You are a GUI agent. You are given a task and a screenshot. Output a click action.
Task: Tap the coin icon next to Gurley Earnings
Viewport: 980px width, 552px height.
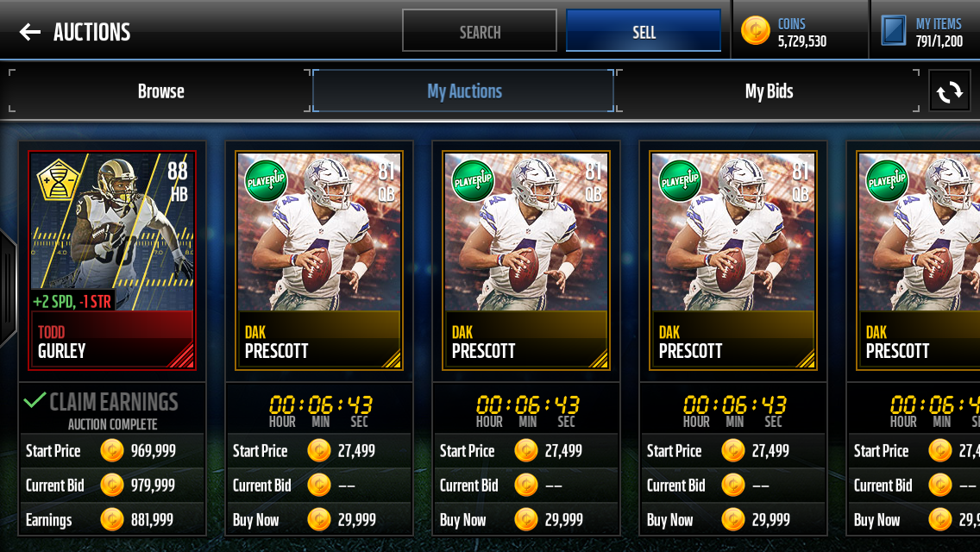tap(112, 519)
